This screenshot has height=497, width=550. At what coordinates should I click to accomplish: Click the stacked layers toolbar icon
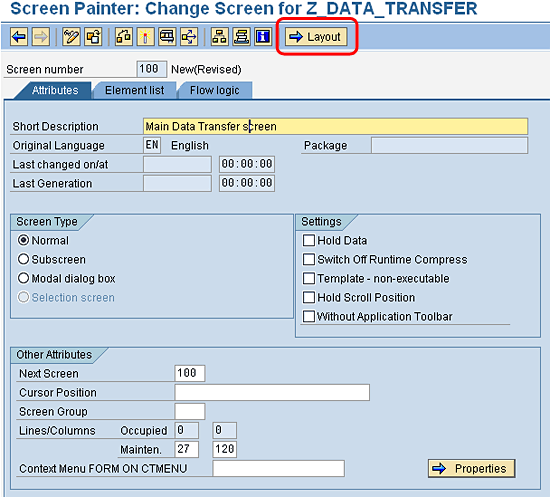pos(241,37)
